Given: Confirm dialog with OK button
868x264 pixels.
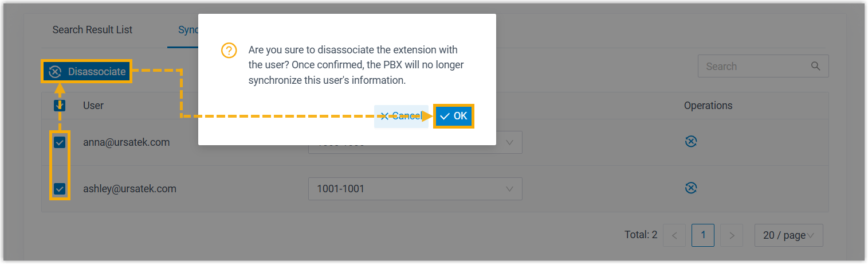Looking at the screenshot, I should pos(454,116).
